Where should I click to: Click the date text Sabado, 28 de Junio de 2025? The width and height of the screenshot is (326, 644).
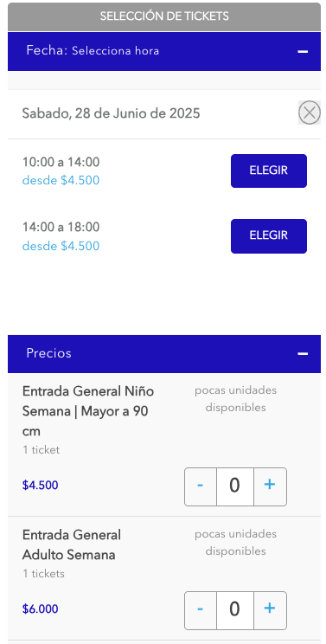coord(112,113)
